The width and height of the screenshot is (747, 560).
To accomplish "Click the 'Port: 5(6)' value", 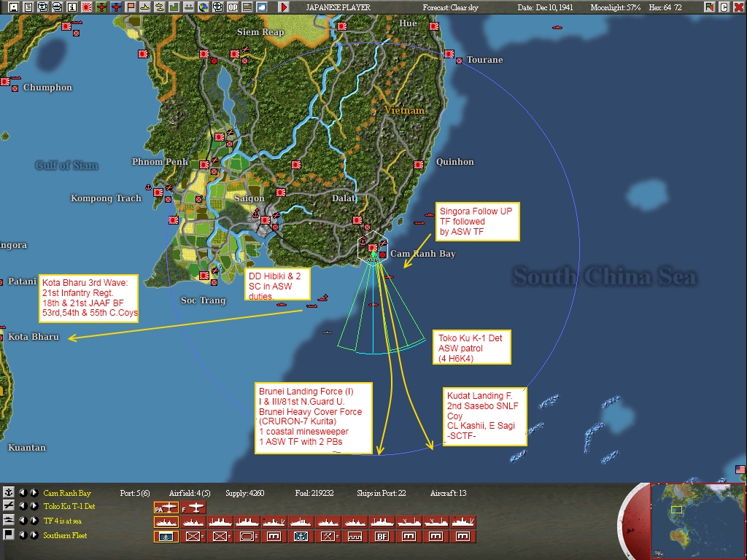I will pos(135,493).
